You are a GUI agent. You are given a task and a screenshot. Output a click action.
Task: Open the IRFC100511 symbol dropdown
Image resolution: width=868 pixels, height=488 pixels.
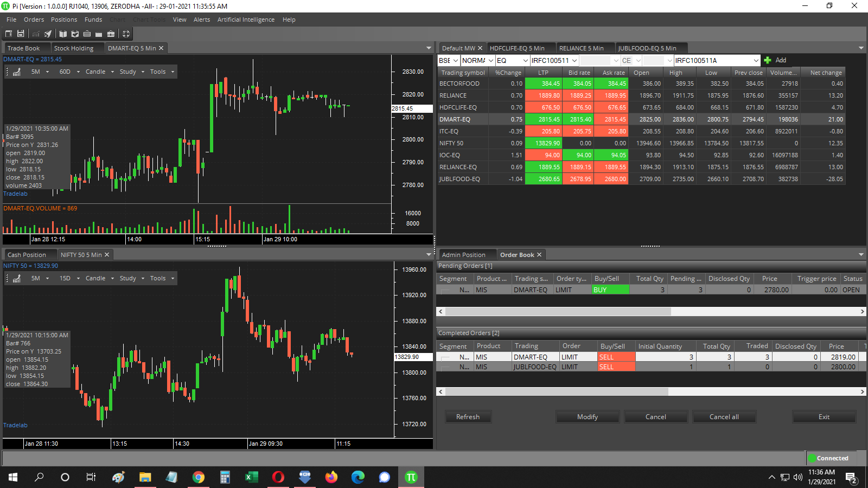(575, 60)
